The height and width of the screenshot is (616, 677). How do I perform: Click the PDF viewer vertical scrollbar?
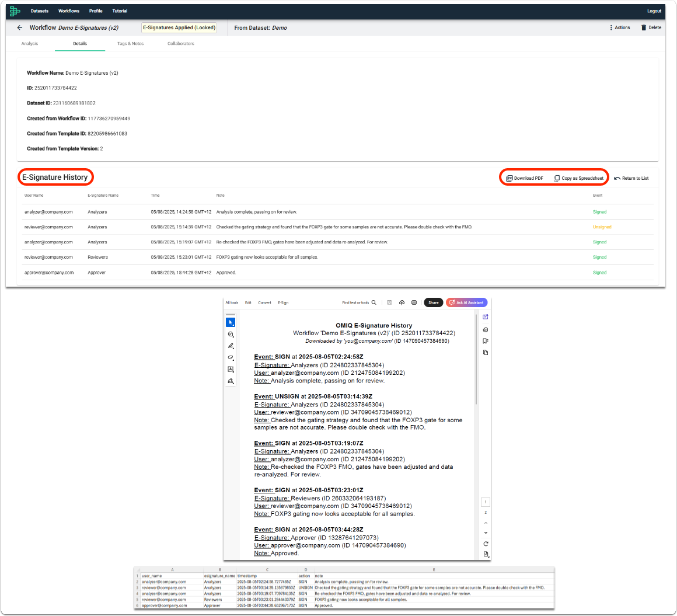pos(476,360)
